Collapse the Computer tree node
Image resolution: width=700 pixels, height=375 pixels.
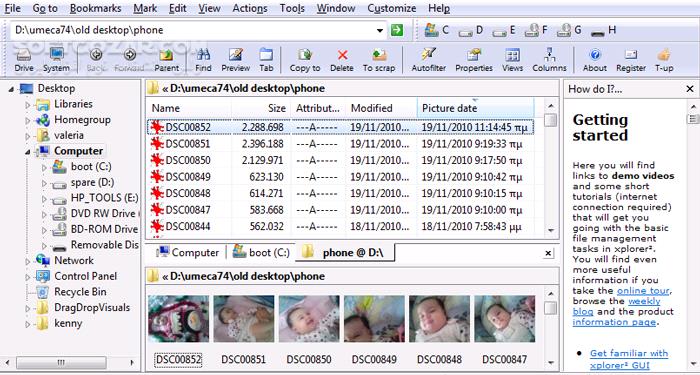click(x=28, y=152)
